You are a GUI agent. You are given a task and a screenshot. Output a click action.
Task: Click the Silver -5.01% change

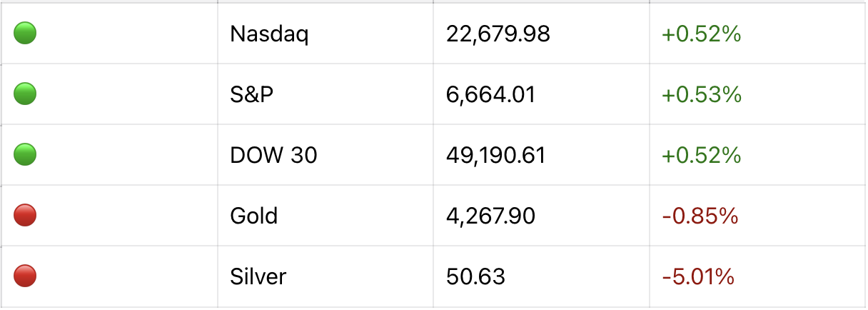(698, 276)
